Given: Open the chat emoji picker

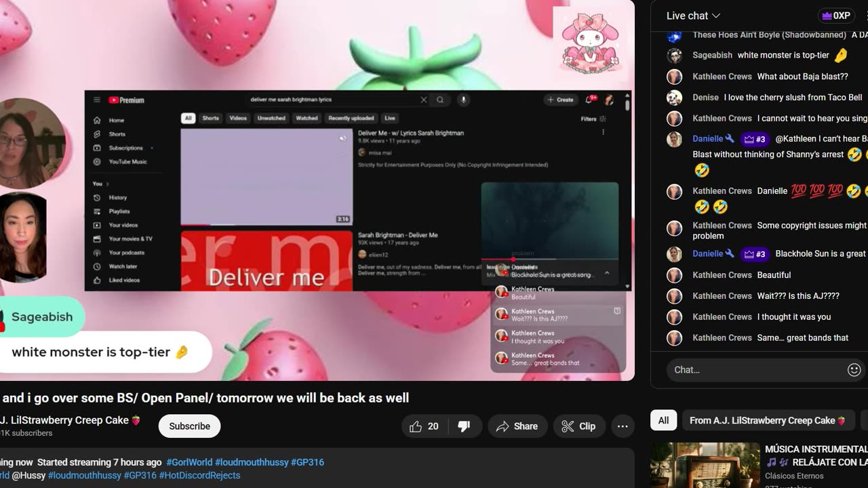Looking at the screenshot, I should click(x=854, y=369).
